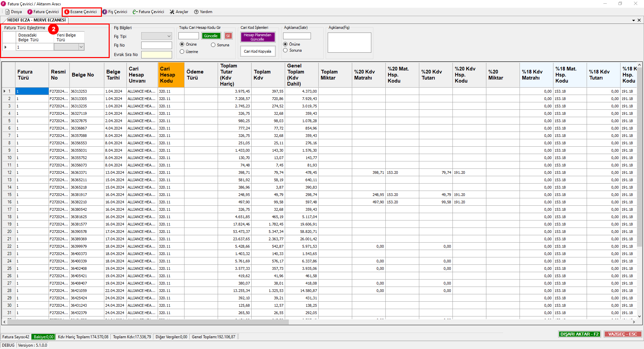Open the Dosya menu document icon
The height and width of the screenshot is (349, 644).
point(7,12)
